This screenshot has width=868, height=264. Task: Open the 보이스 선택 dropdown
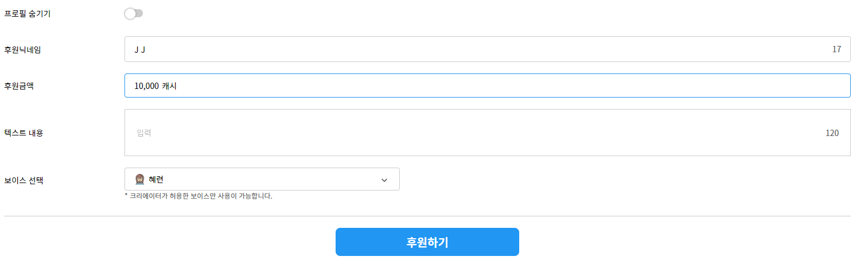tap(262, 179)
